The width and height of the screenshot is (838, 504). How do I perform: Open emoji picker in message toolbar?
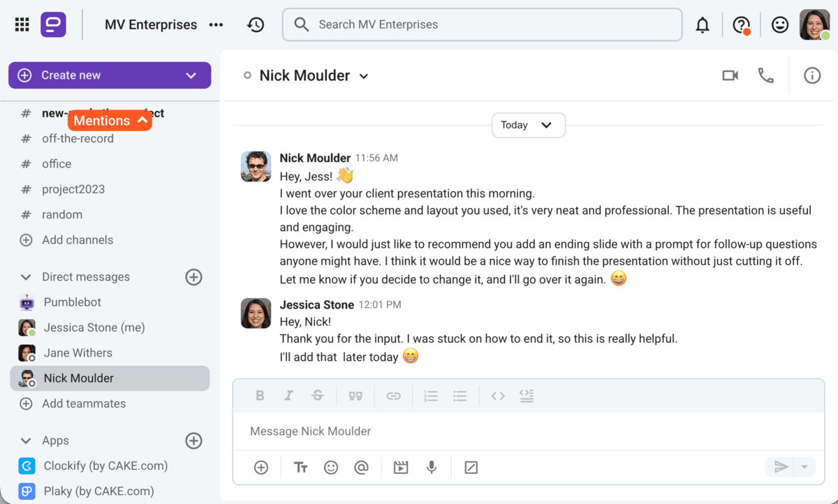331,467
